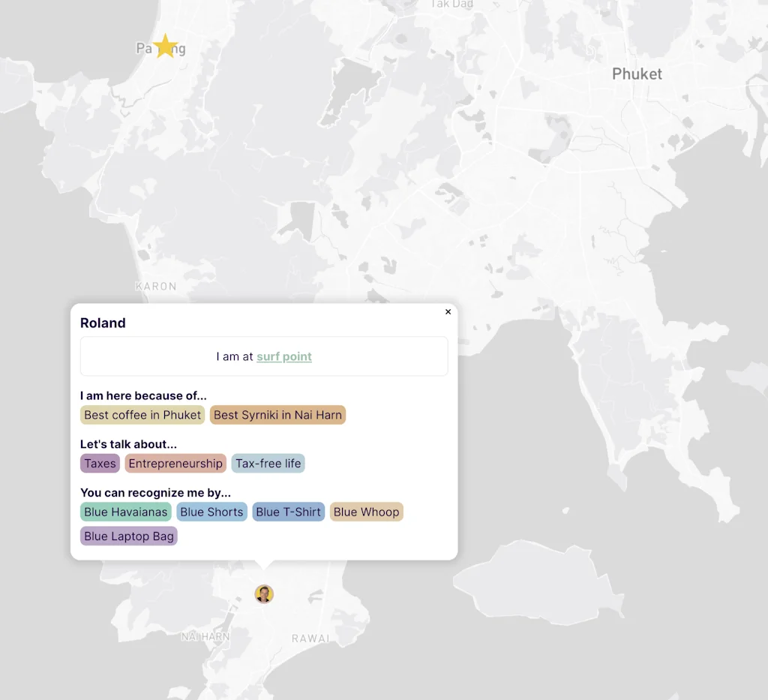Click the Tak Dad map label
This screenshot has width=768, height=700.
(x=452, y=5)
